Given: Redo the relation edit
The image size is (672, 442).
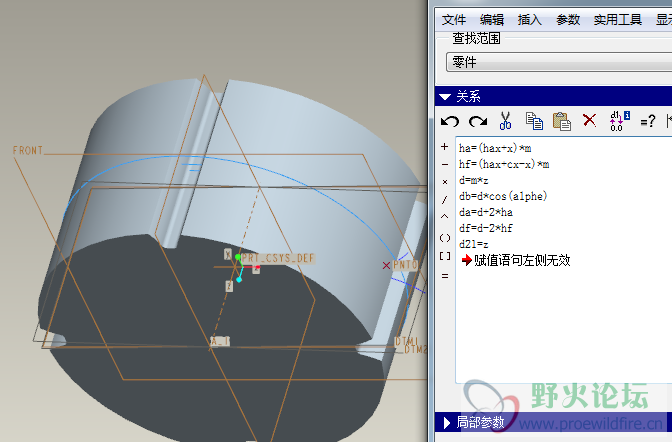Looking at the screenshot, I should click(478, 121).
